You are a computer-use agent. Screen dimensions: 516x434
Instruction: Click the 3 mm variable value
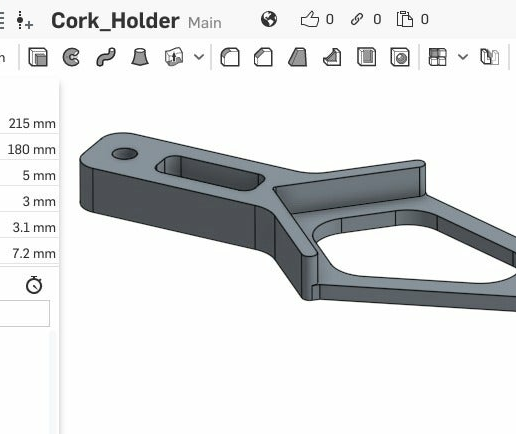point(39,202)
